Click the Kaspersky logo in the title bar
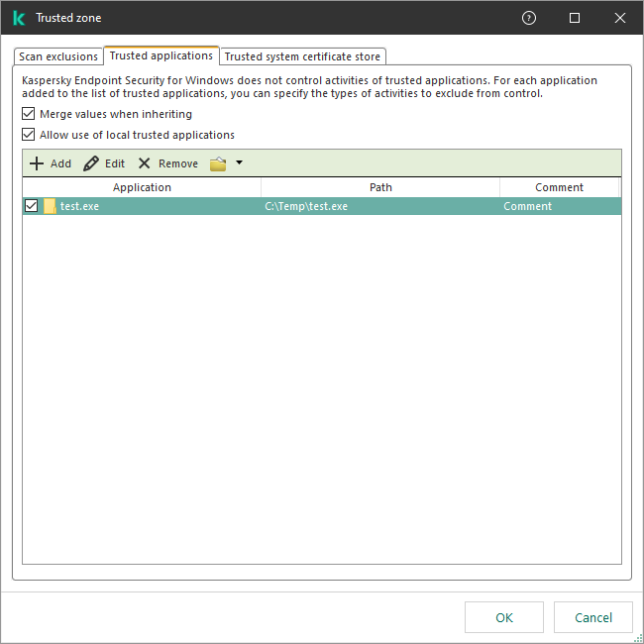 pos(19,18)
